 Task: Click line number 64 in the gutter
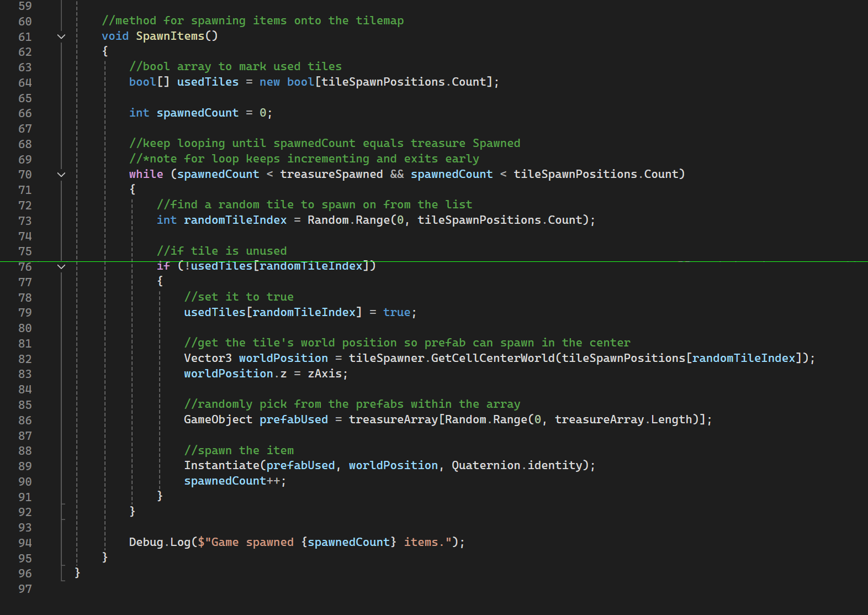pos(25,83)
